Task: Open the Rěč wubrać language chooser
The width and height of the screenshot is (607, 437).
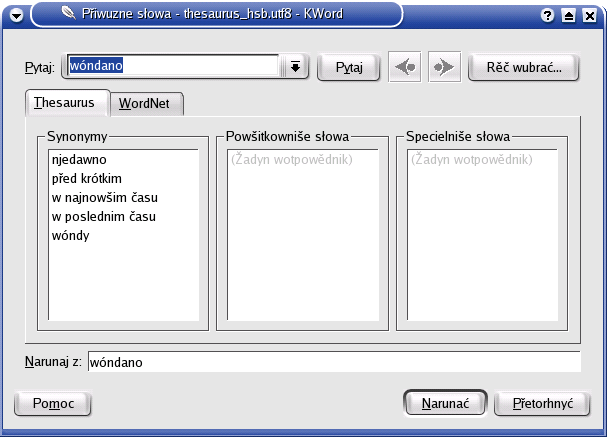Action: click(523, 68)
